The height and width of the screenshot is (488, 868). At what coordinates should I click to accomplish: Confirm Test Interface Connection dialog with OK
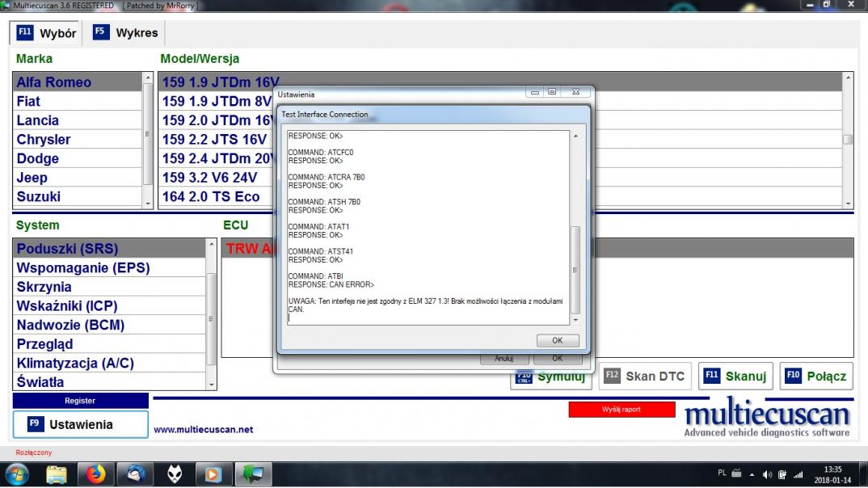[x=558, y=340]
